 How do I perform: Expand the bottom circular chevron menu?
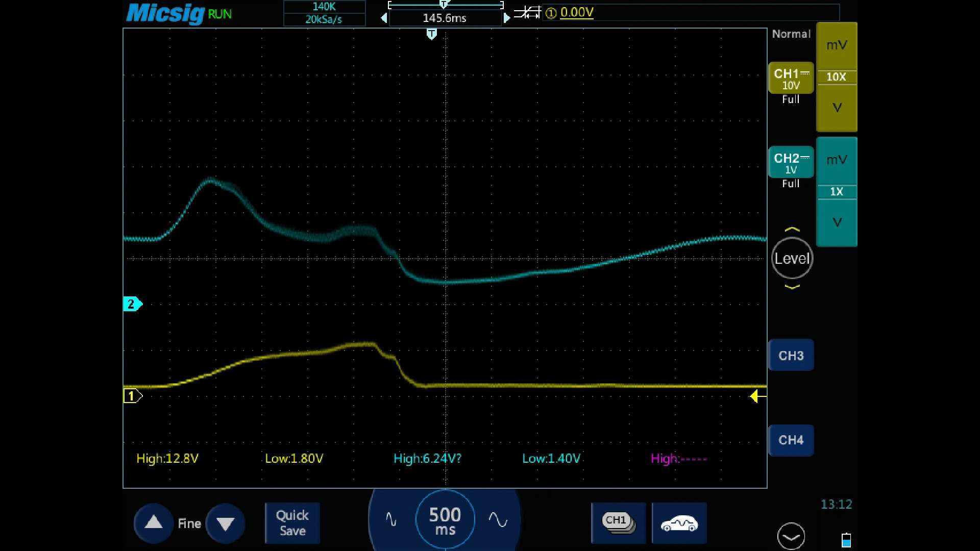pos(791,537)
